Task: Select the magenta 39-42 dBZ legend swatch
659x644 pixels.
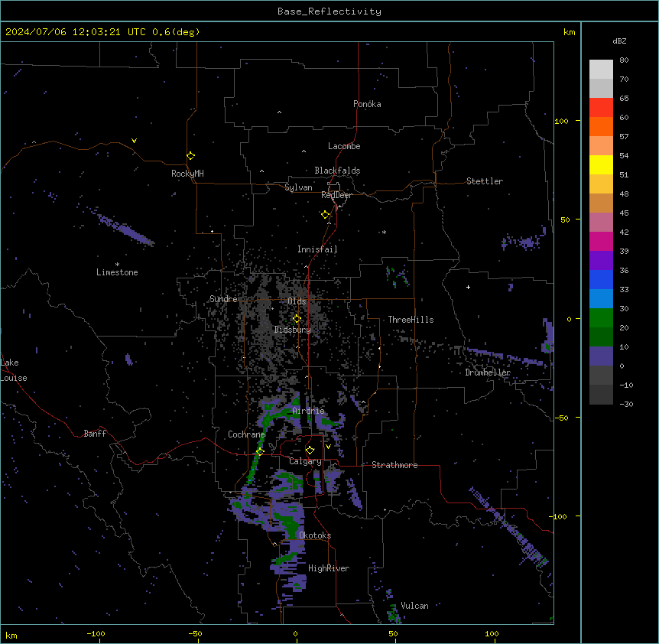Action: [601, 241]
